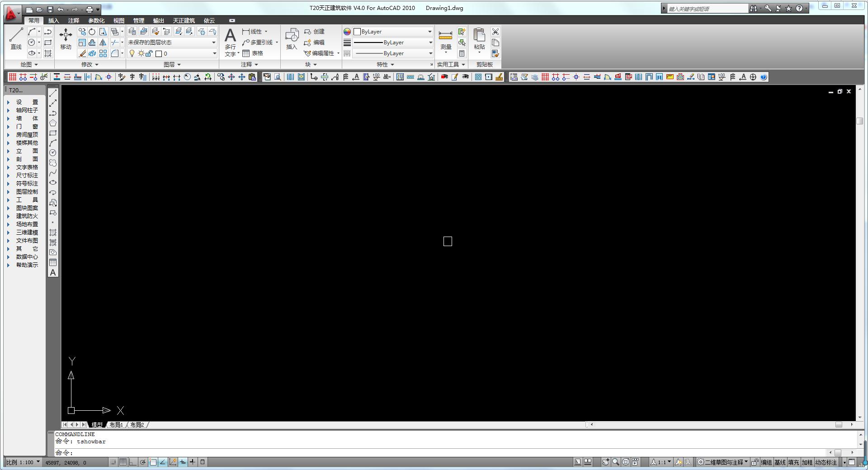Viewport: 868px width, 470px height.
Task: Click the color wheel icon in 特性 panel
Action: point(347,32)
